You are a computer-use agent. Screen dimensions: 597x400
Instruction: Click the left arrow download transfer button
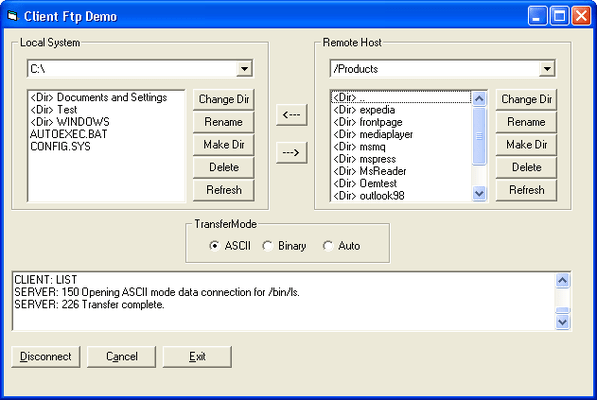pyautogui.click(x=292, y=115)
